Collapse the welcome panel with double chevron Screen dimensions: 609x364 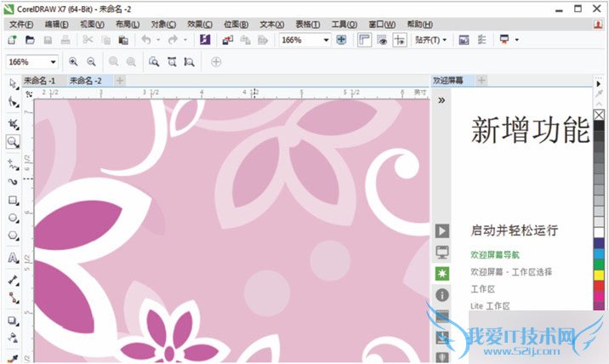[441, 100]
